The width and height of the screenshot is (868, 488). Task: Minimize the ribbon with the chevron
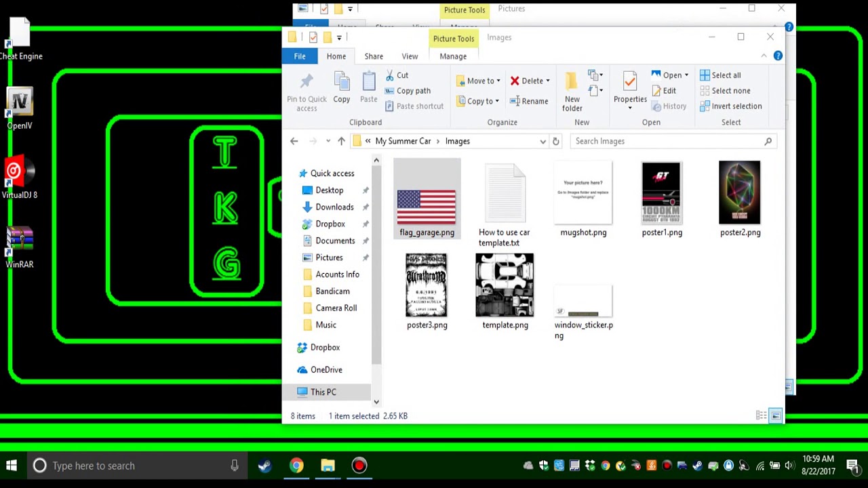764,56
